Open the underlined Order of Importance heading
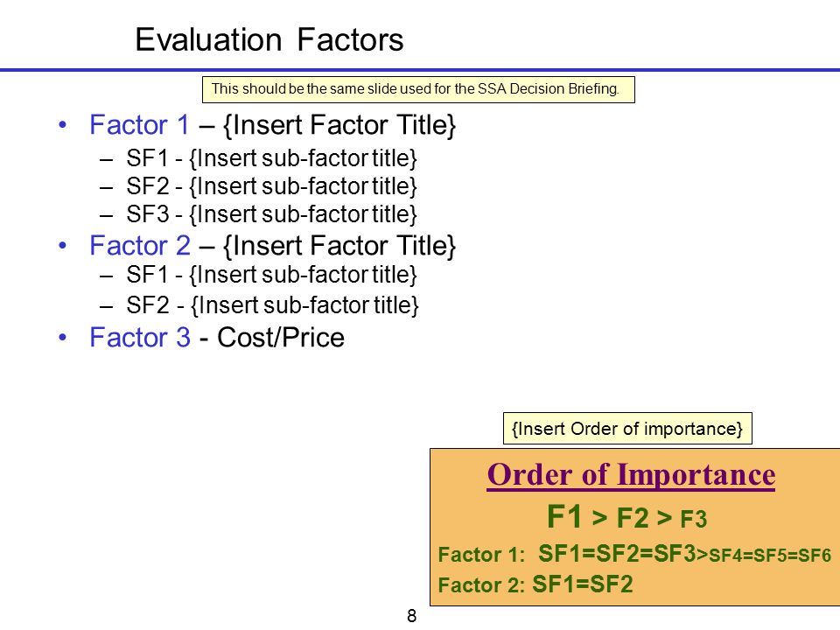The image size is (840, 630). point(631,474)
